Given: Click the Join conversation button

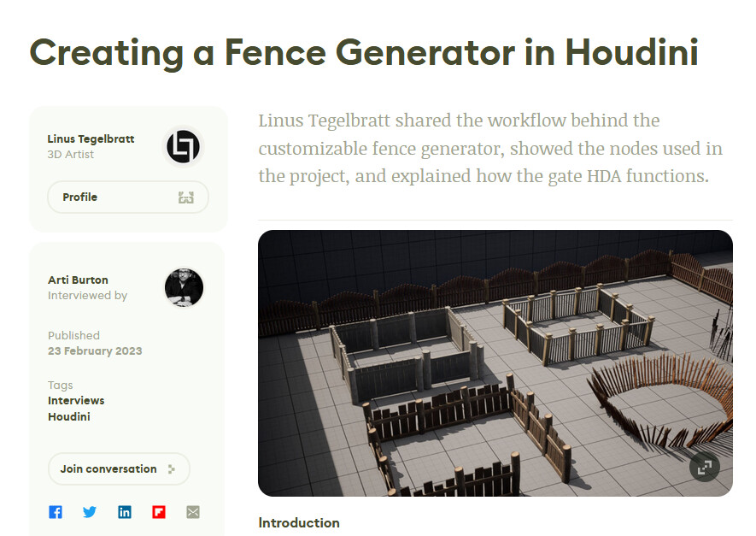Looking at the screenshot, I should pos(119,468).
